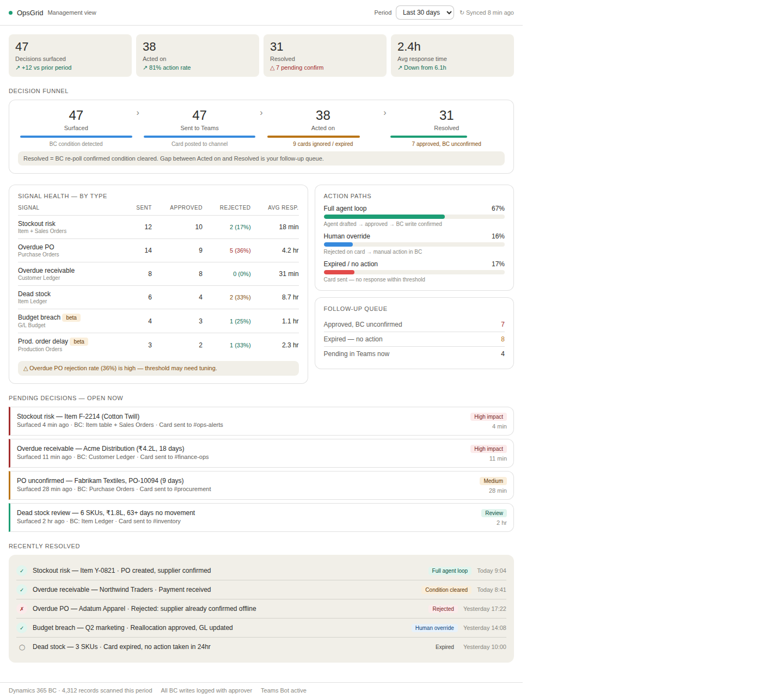784x698 pixels.
Task: Select the Dead stock signal row
Action: 158,297
